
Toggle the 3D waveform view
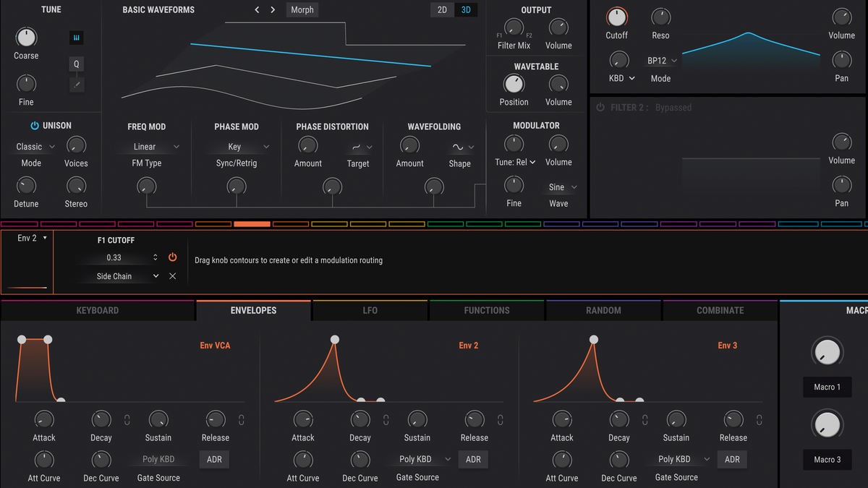coord(467,9)
